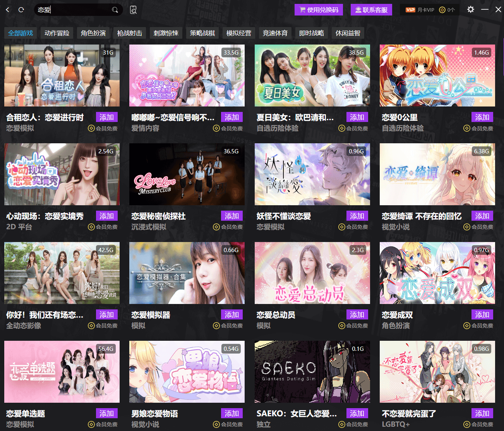Open the 恋爱绮谭 cover image
504x431 pixels.
coord(437,174)
